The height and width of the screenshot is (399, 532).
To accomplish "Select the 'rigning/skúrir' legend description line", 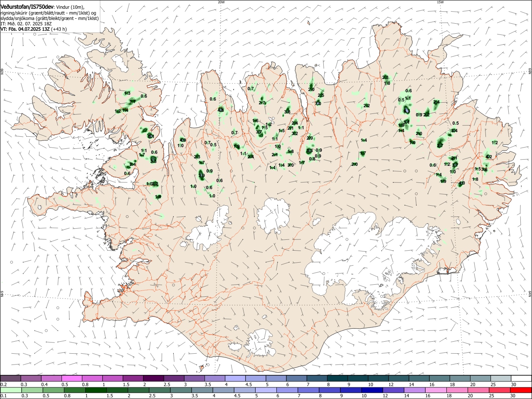I will [48, 13].
